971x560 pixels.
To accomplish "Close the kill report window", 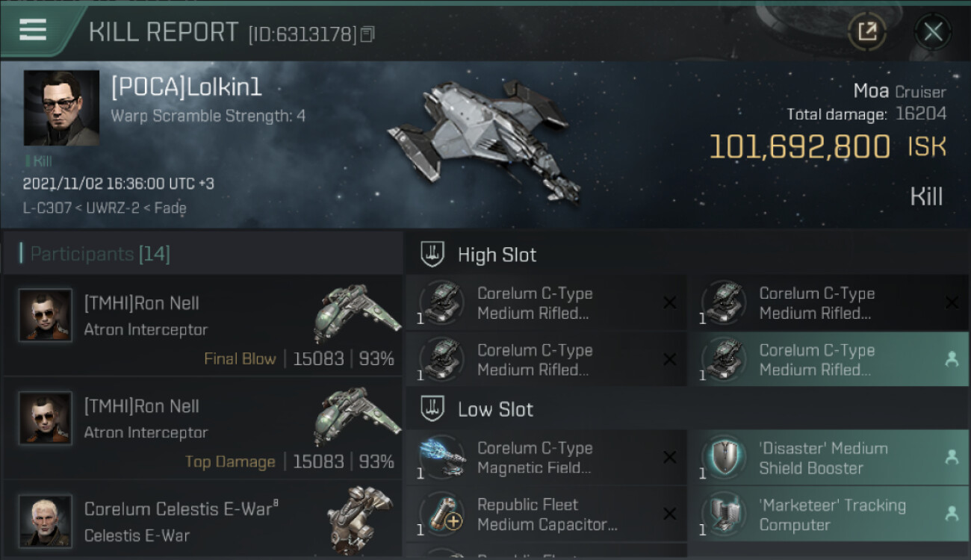I will click(x=933, y=31).
